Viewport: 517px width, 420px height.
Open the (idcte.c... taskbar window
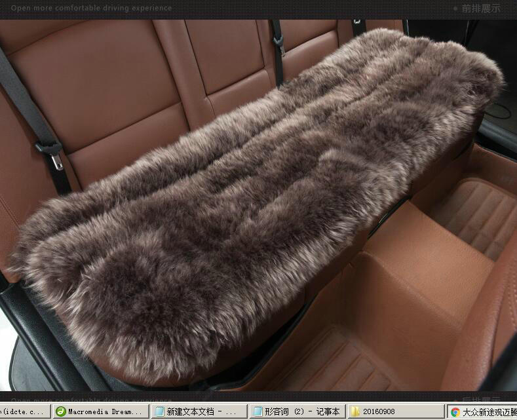pyautogui.click(x=24, y=412)
